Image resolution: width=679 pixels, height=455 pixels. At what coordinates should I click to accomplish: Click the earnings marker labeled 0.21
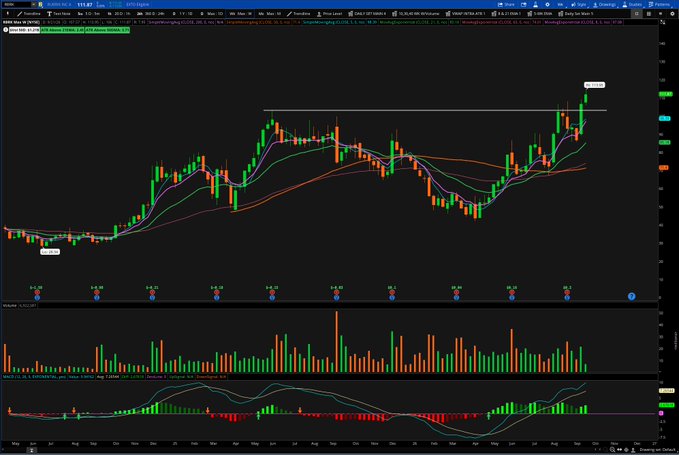tap(152, 293)
